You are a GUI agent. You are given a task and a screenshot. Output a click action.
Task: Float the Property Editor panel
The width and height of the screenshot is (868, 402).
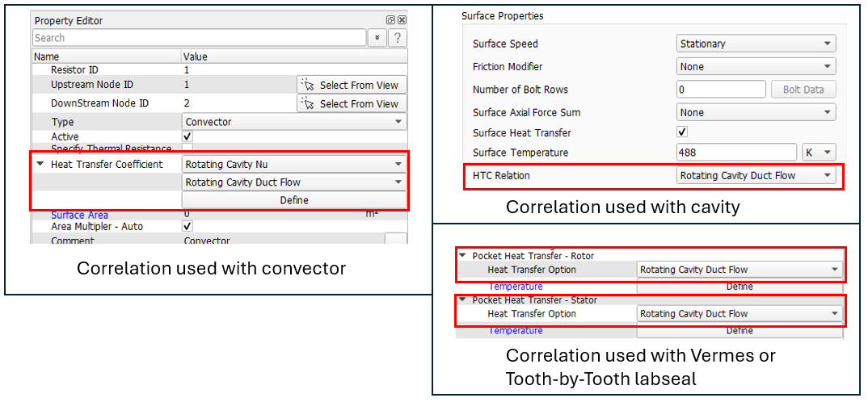(390, 20)
